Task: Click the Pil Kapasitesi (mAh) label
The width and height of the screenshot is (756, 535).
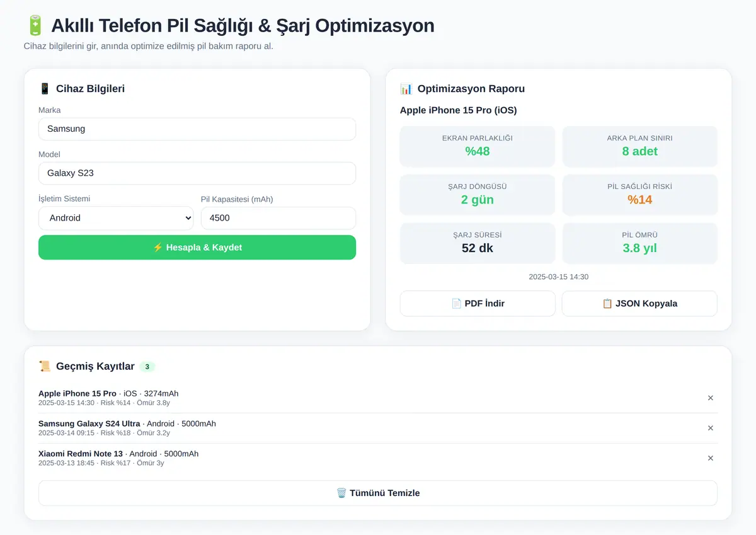Action: (237, 199)
